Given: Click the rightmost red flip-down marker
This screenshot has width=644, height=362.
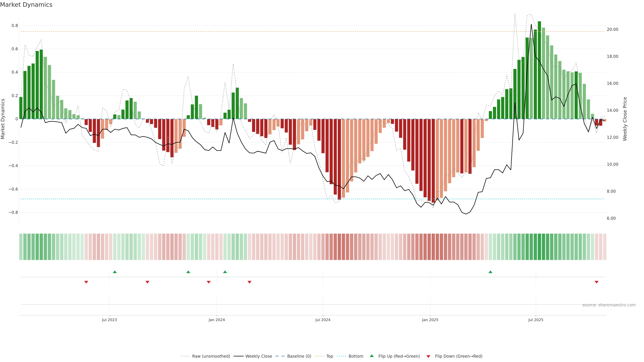Looking at the screenshot, I should pos(597,282).
